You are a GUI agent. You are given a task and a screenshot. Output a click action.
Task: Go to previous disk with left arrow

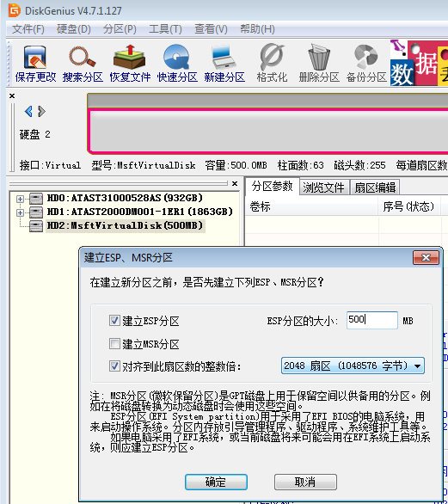click(28, 112)
